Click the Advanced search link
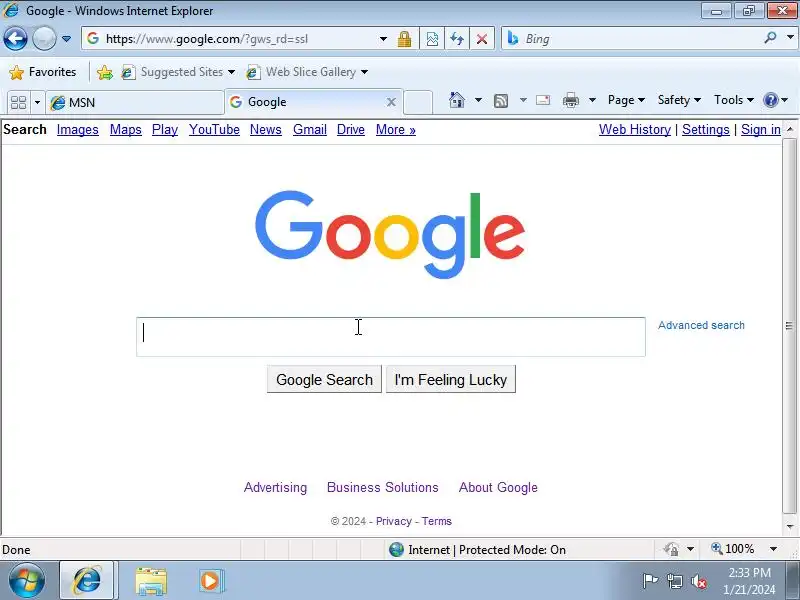The image size is (800, 600). [701, 325]
